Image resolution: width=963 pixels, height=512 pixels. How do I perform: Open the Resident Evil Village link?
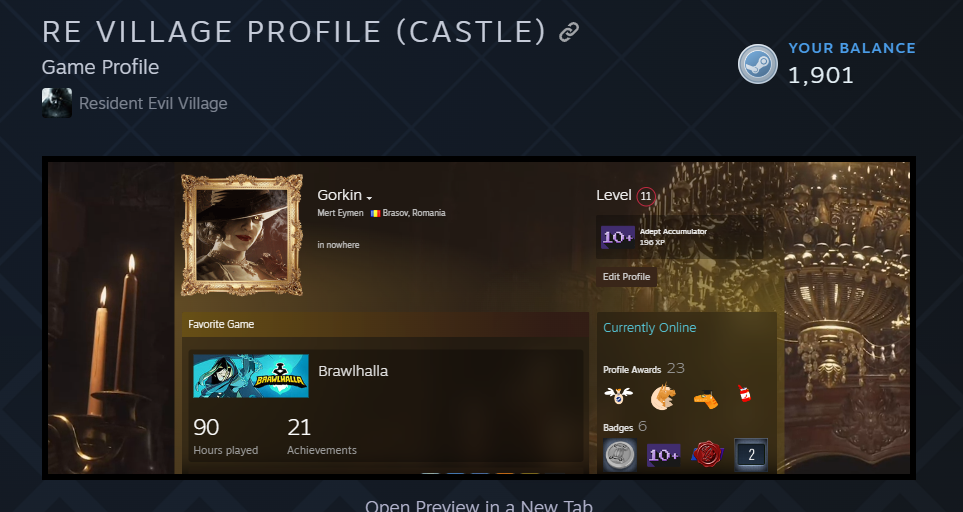[153, 103]
